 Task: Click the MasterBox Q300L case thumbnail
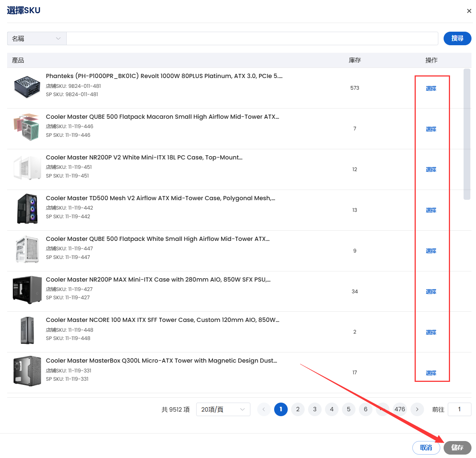pos(27,371)
